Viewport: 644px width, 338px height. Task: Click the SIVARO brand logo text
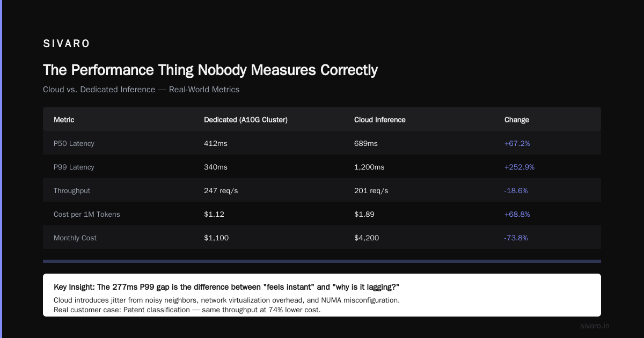[x=67, y=44]
